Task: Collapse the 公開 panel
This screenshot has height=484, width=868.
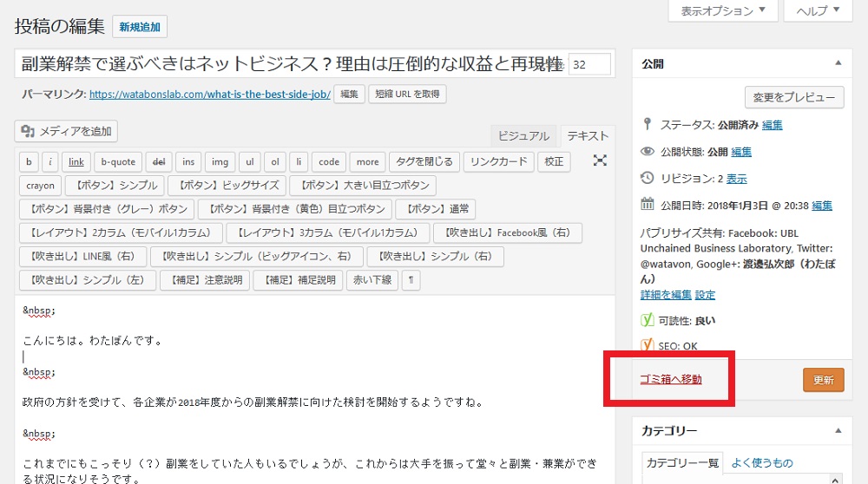Action: click(838, 63)
